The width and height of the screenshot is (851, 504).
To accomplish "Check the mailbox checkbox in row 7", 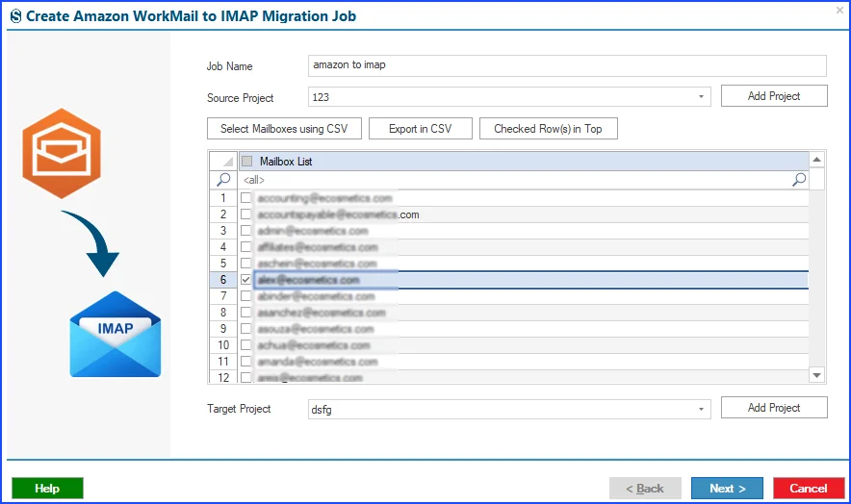I will tap(245, 296).
